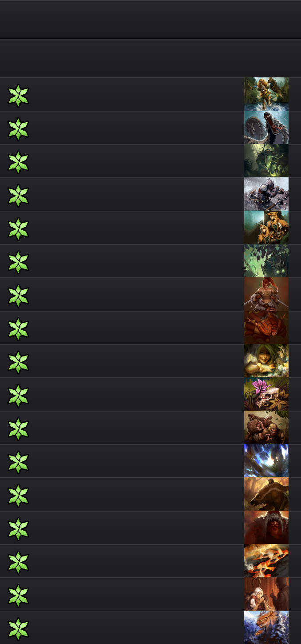This screenshot has height=644, width=301.
Task: Open the skull with pink flower thumbnail
Action: pyautogui.click(x=266, y=394)
